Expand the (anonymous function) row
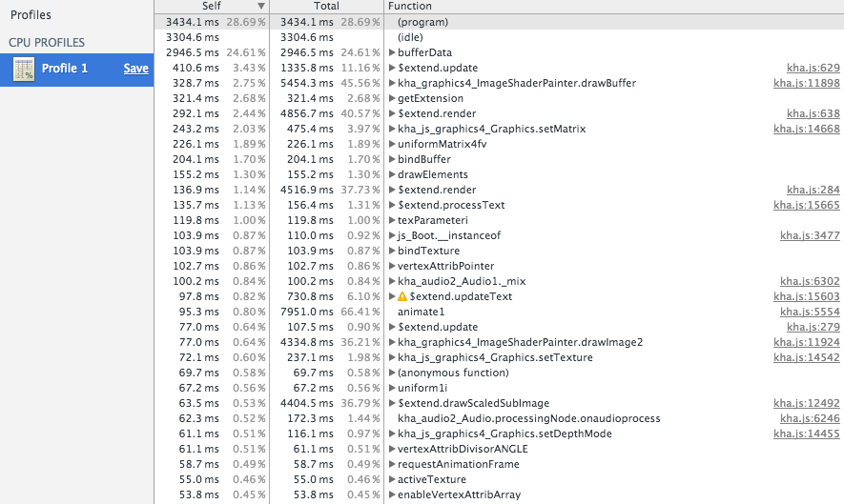The image size is (844, 504). click(392, 373)
